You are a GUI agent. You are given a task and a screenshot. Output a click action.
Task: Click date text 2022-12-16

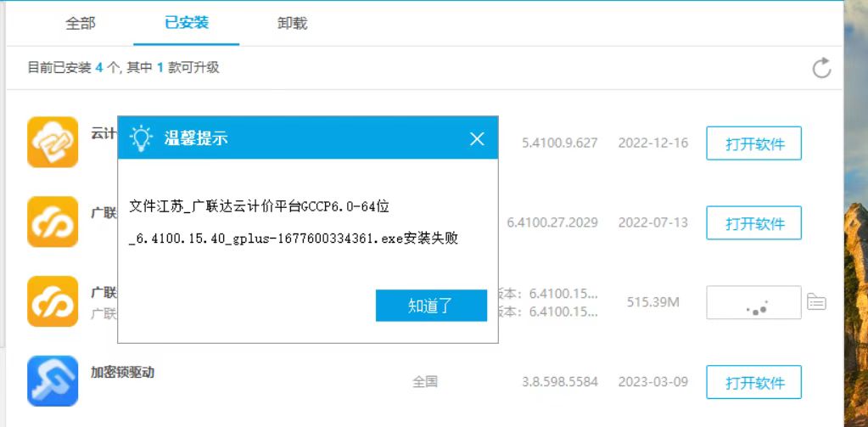click(x=653, y=143)
